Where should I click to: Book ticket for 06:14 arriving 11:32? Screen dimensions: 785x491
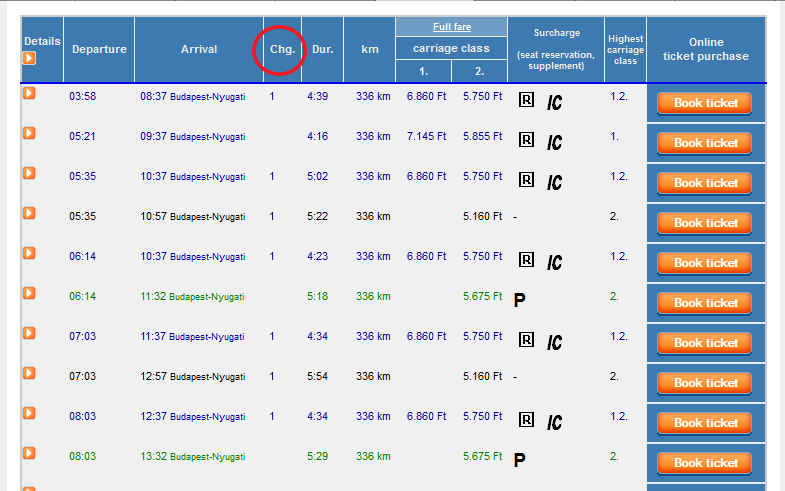705,303
